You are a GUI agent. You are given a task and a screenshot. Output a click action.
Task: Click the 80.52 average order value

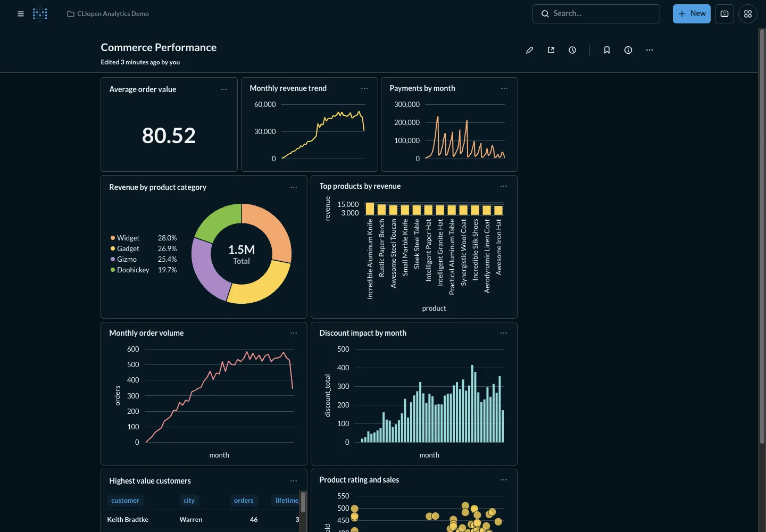pyautogui.click(x=169, y=136)
